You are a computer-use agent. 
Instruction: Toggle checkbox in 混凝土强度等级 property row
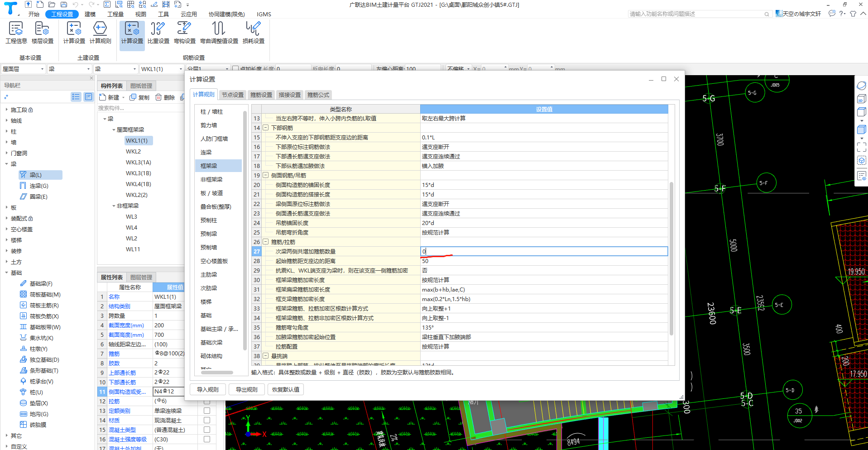coord(207,439)
